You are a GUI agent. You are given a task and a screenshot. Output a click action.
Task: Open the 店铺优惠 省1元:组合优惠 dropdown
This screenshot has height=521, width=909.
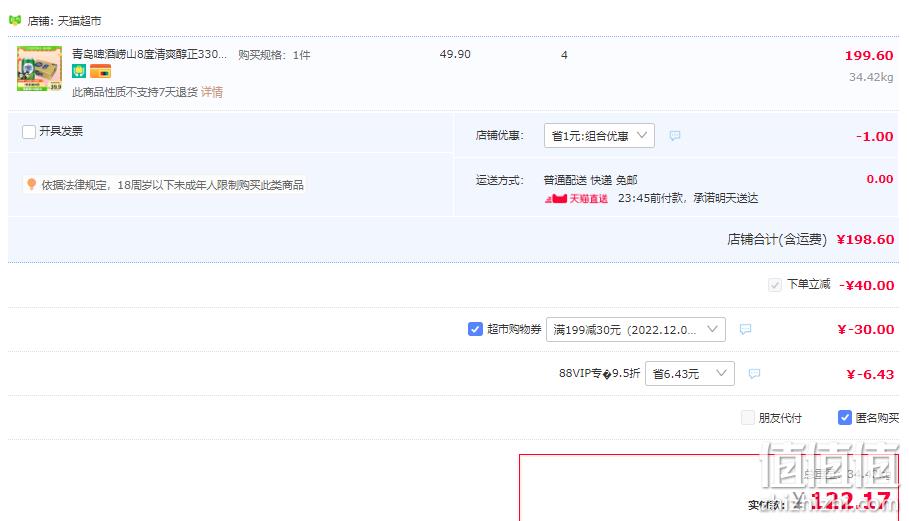[599, 136]
